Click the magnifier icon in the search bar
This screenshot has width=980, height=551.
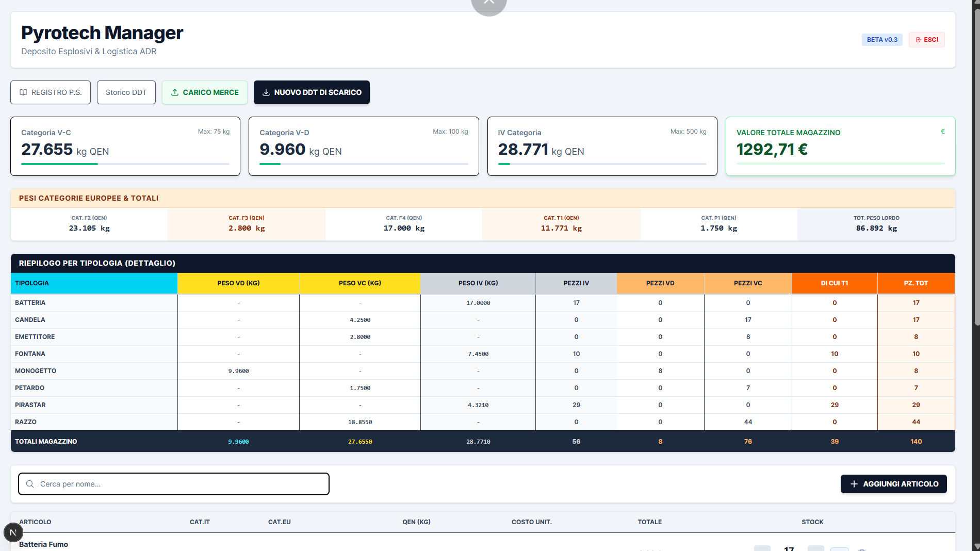coord(30,484)
